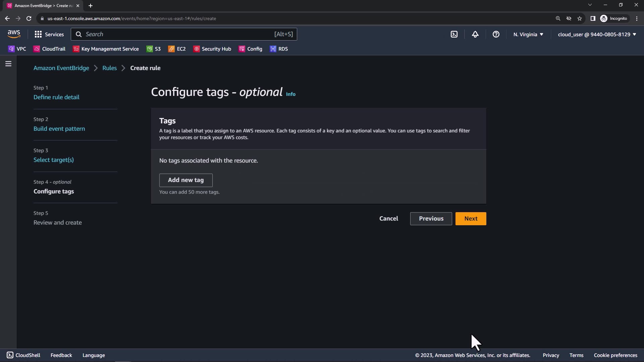The width and height of the screenshot is (644, 362).
Task: Open the S3 favorites shortcut
Action: click(x=154, y=49)
